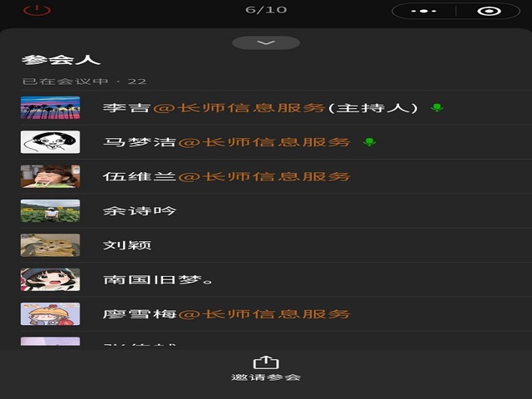532x399 pixels.
Task: Collapse the participants panel with the chevron
Action: coord(266,42)
